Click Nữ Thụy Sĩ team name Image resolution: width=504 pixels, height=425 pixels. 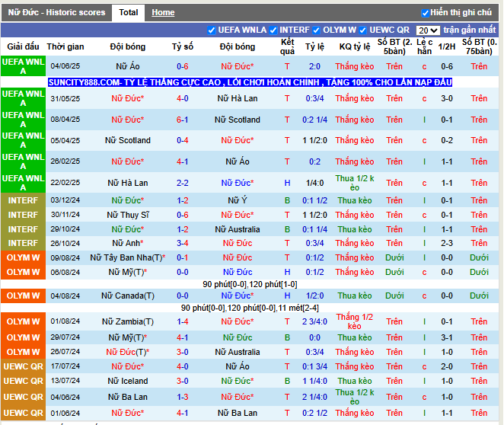(128, 215)
